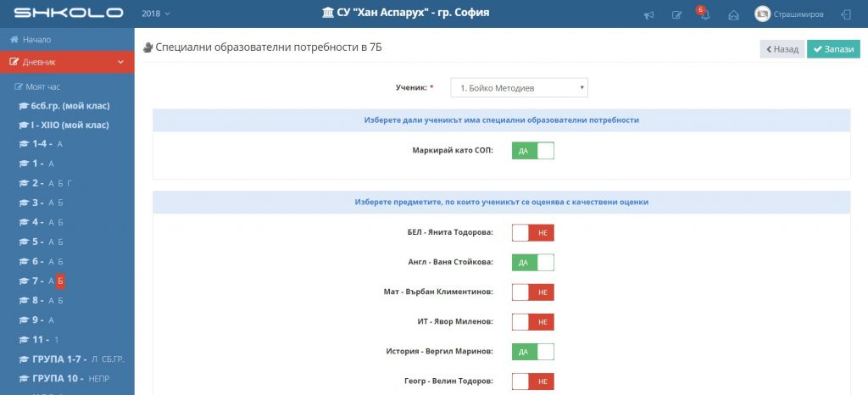Viewport: 868px width, 395px height.
Task: Select ГРУПА 10 НЕПР group
Action: coord(101,379)
